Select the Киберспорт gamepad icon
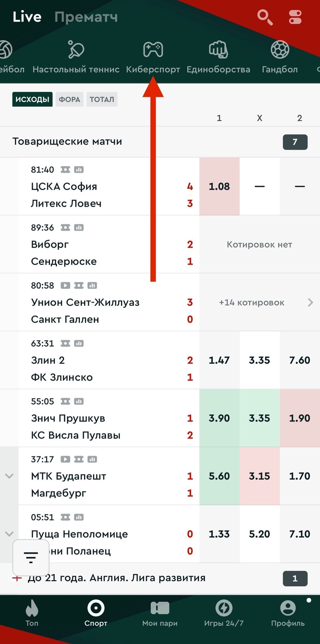The width and height of the screenshot is (320, 644). (153, 49)
